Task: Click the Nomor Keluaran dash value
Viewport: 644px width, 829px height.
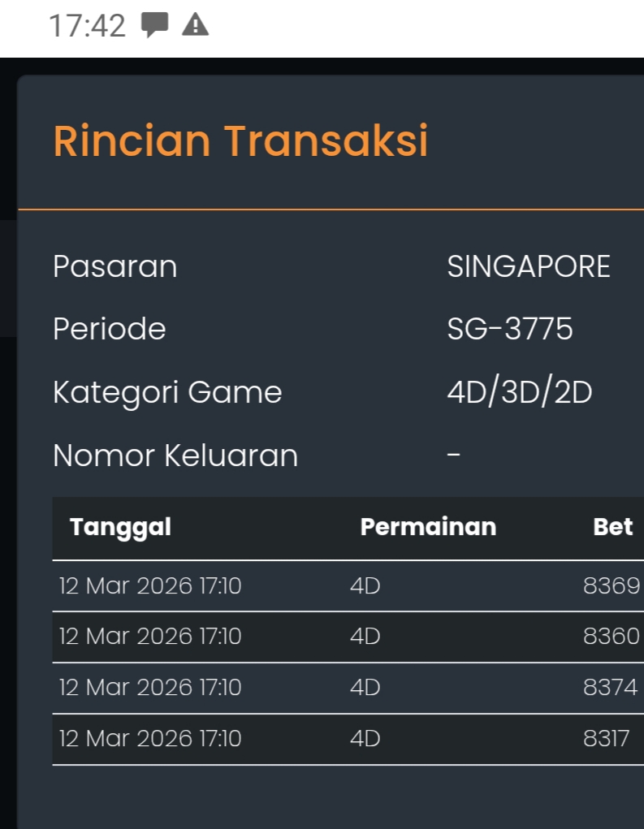Action: pos(454,456)
